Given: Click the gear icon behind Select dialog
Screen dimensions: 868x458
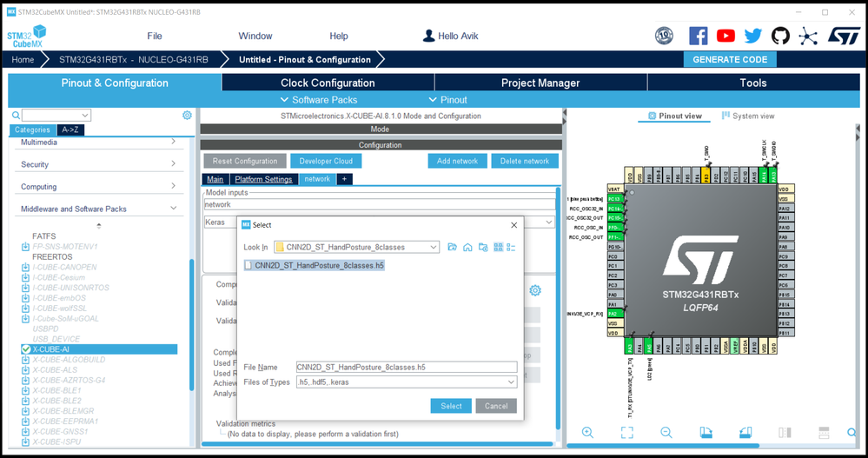Looking at the screenshot, I should point(534,291).
